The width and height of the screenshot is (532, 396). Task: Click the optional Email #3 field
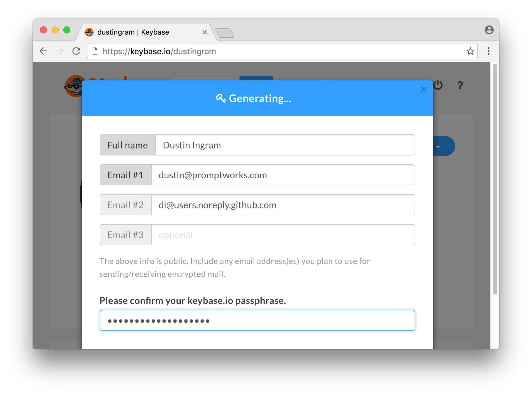pos(283,235)
